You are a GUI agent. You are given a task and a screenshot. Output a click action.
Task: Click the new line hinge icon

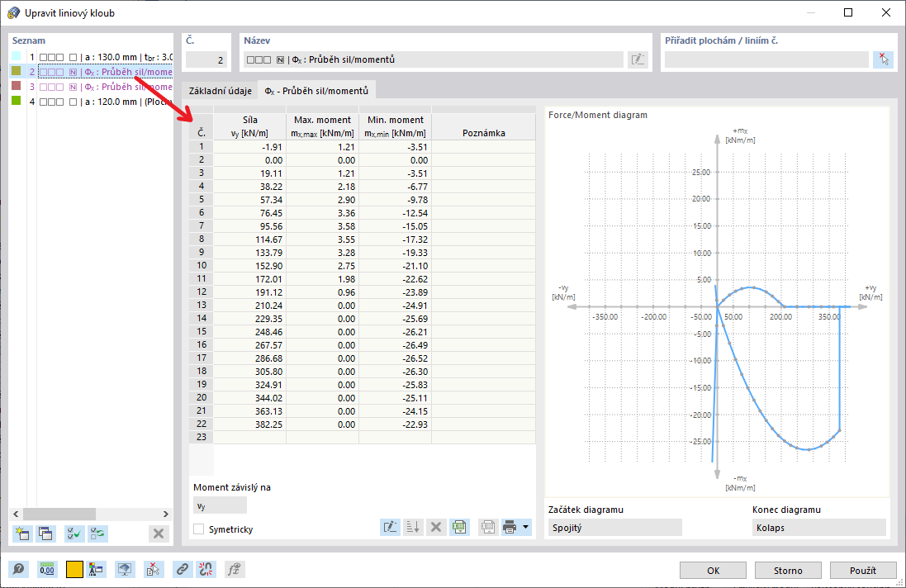click(x=22, y=533)
